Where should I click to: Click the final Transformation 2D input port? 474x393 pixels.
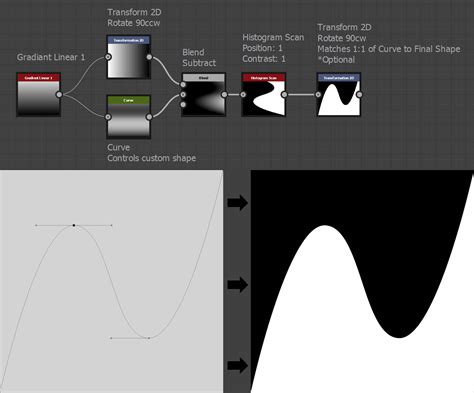click(x=318, y=95)
